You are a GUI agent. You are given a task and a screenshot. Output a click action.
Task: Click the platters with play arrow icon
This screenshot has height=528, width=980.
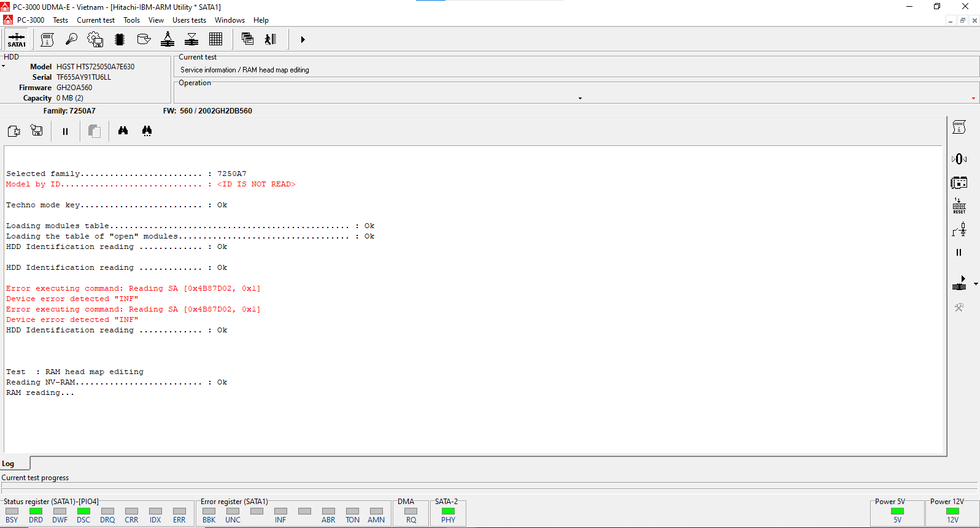pos(959,283)
